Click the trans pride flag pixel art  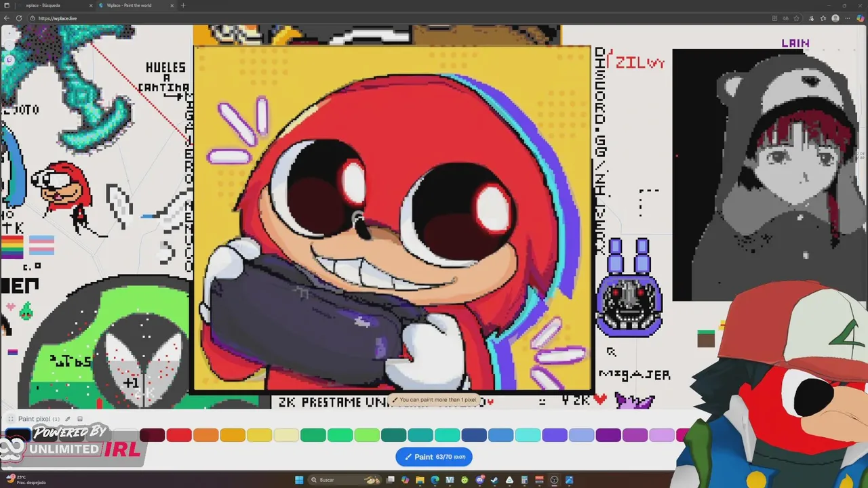41,245
